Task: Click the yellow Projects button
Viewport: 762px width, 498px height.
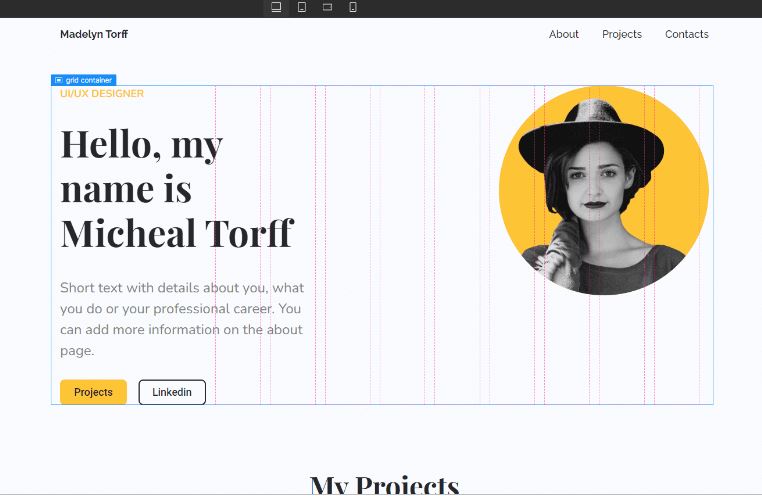Action: tap(93, 392)
